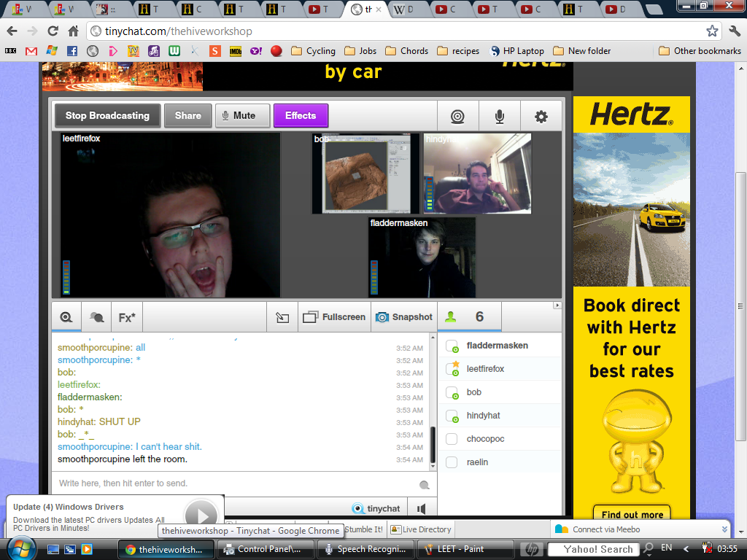This screenshot has width=747, height=560.
Task: Click the chat scrollbar thumb
Action: (x=433, y=445)
